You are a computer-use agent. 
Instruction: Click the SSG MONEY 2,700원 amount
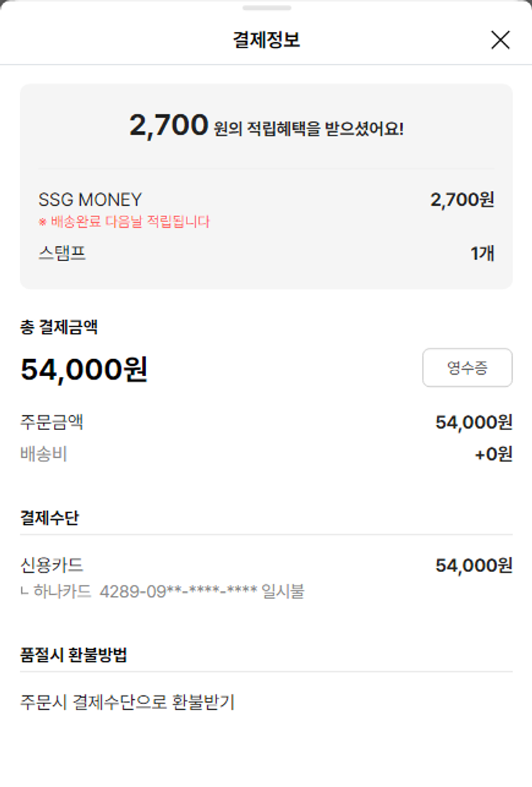click(462, 200)
